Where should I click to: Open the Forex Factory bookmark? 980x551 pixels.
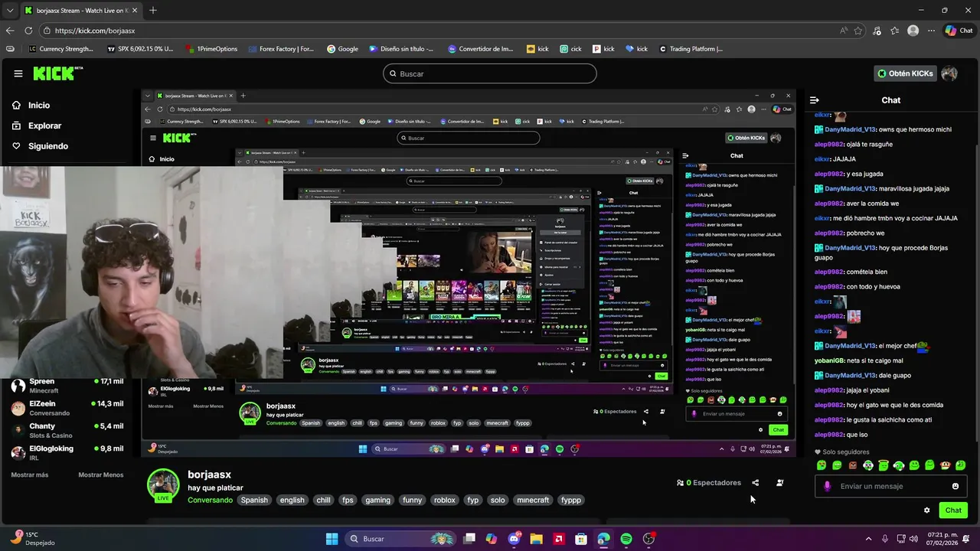click(281, 49)
